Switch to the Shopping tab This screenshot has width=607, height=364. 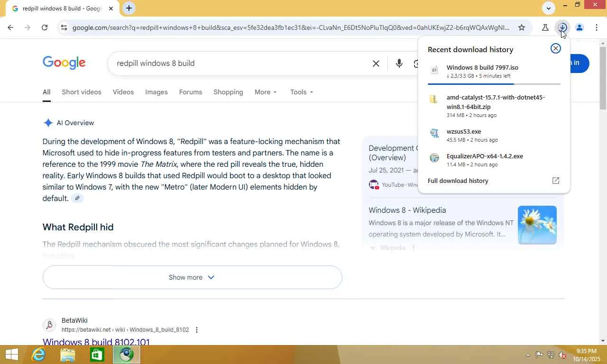[x=228, y=92]
